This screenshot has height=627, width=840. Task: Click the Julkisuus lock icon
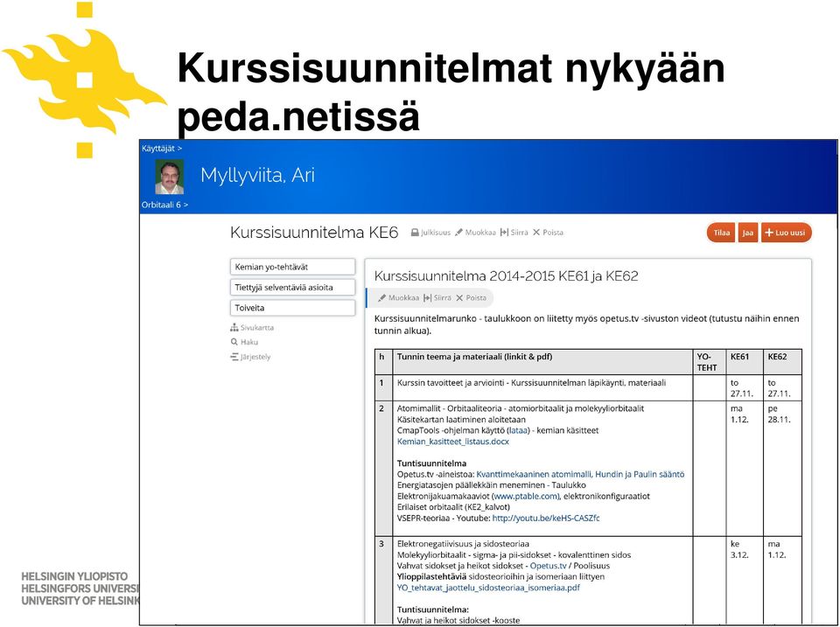tap(415, 233)
